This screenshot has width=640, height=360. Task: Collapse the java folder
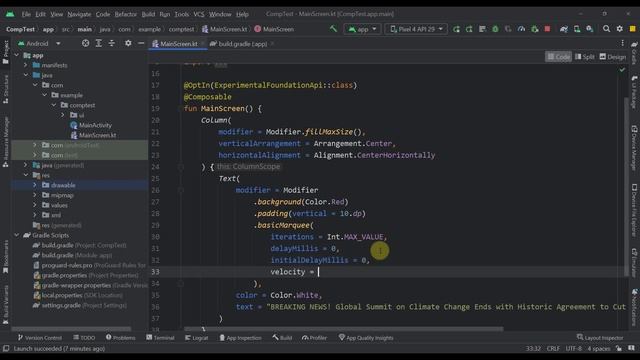[x=26, y=75]
